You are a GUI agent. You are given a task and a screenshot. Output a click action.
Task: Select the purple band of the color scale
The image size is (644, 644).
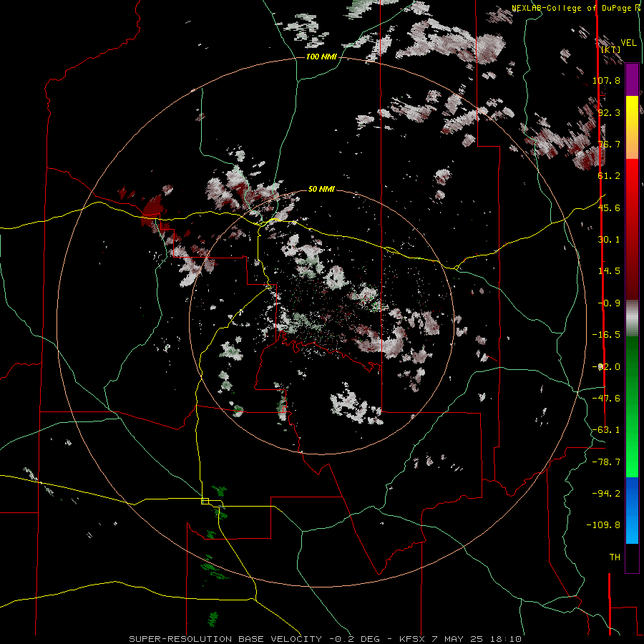pos(632,79)
